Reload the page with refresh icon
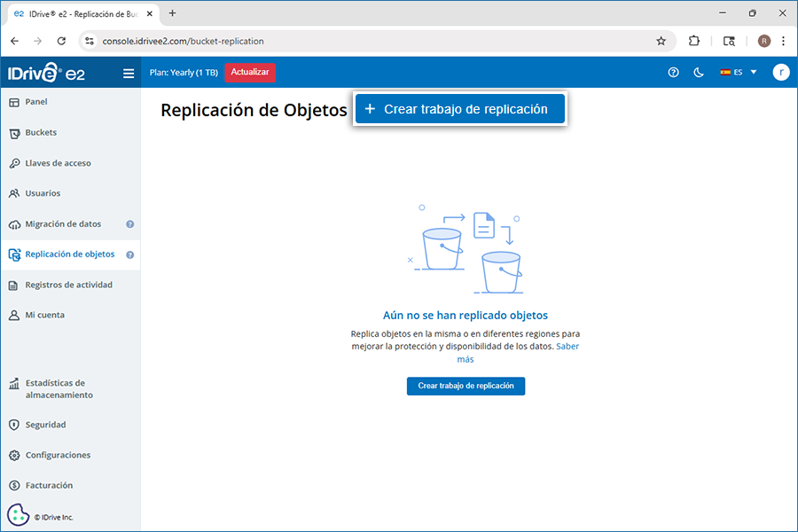This screenshot has height=532, width=798. [61, 42]
